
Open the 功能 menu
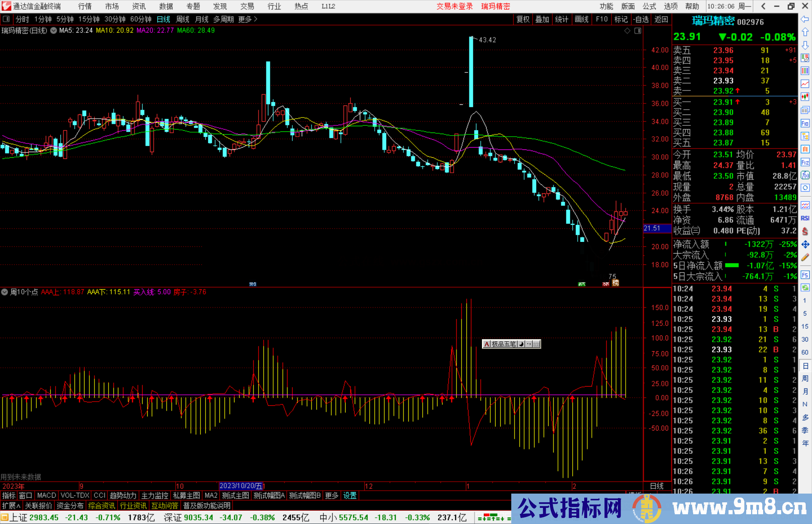pos(606,6)
